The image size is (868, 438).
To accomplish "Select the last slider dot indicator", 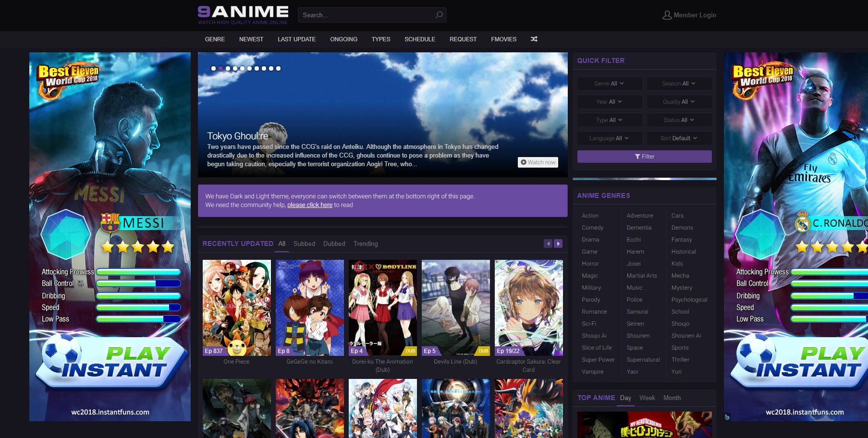I will 278,68.
